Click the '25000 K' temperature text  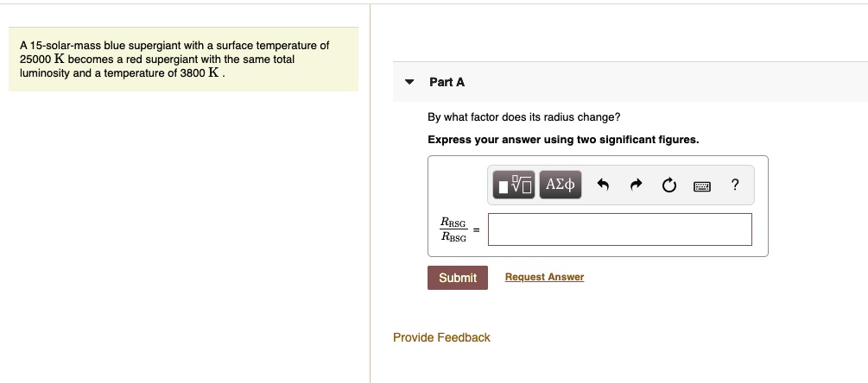point(38,60)
